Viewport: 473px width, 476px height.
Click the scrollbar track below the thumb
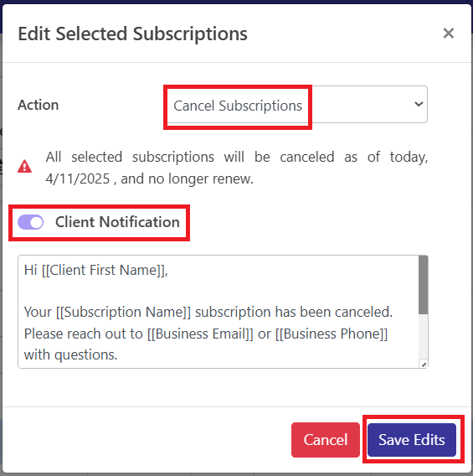coord(424,337)
